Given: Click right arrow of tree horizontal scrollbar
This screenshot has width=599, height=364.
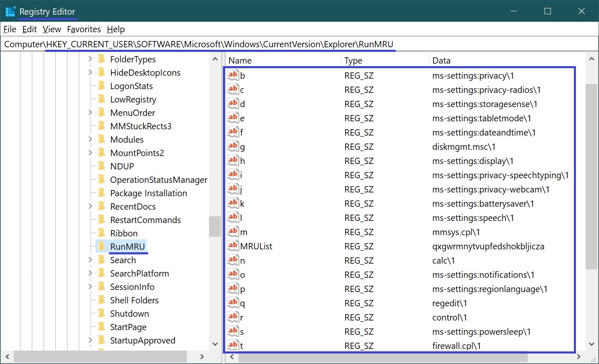Looking at the screenshot, I should pyautogui.click(x=202, y=356).
